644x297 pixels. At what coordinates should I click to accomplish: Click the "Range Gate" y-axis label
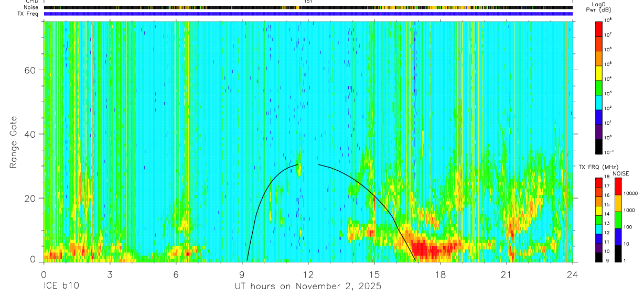point(13,142)
